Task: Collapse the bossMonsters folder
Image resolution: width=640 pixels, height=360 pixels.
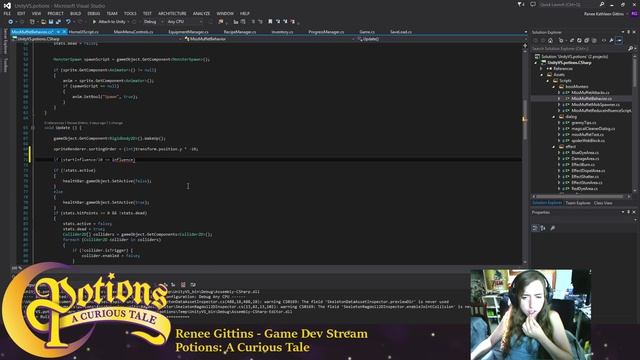Action: point(553,87)
